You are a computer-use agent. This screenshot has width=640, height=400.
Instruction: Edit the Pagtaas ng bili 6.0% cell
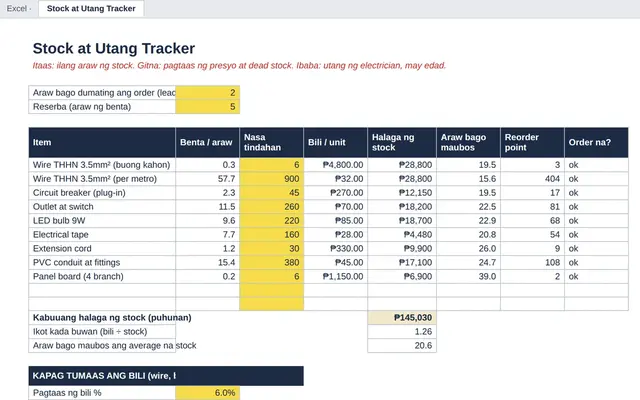pos(207,393)
